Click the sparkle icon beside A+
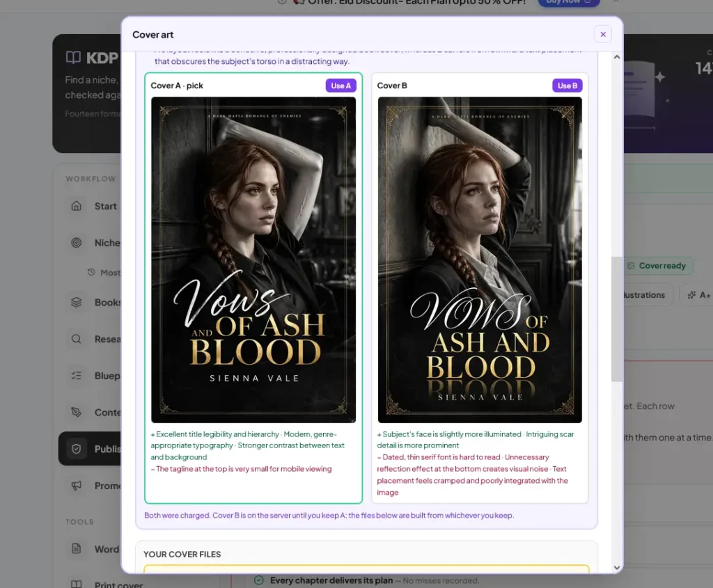 click(x=691, y=295)
